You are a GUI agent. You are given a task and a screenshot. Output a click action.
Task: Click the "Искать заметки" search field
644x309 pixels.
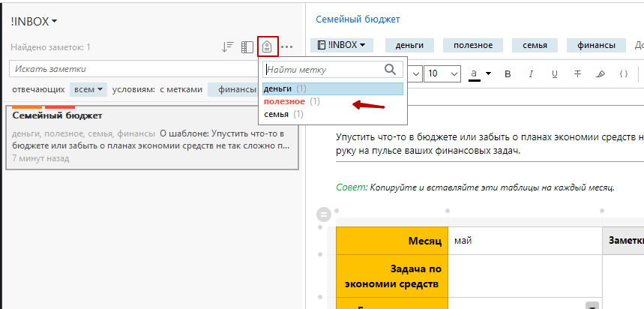click(x=135, y=69)
